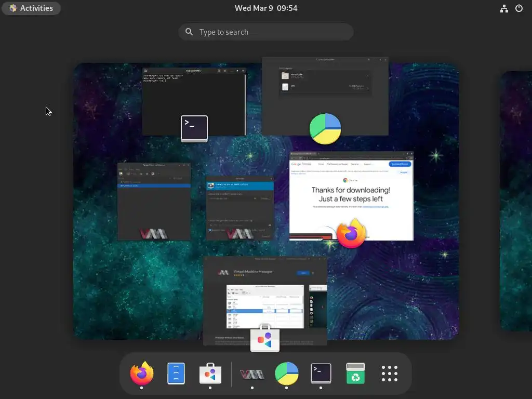Open the Files app in the dock
Screen dimensions: 532x399
pyautogui.click(x=176, y=373)
